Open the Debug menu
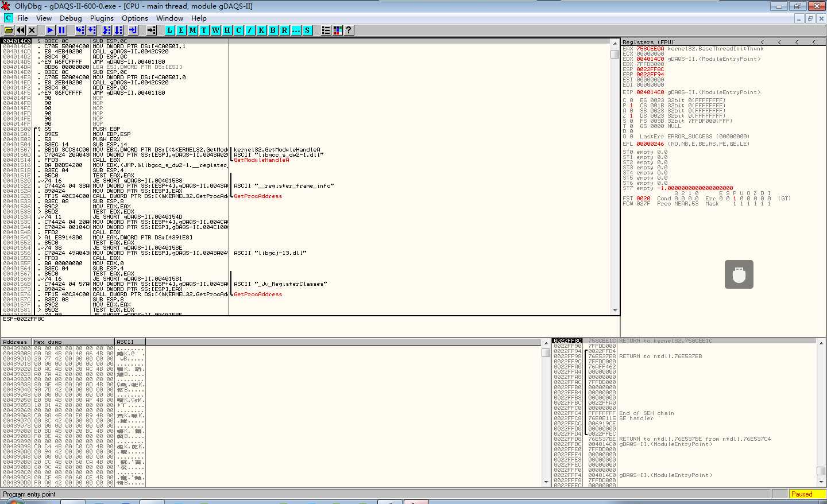Screen dimensions: 827x504 click(71, 18)
